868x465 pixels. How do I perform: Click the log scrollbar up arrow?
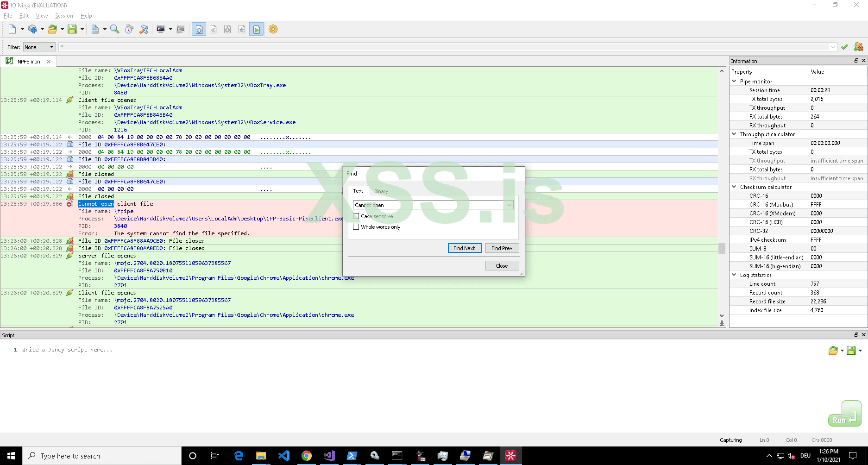[x=722, y=71]
